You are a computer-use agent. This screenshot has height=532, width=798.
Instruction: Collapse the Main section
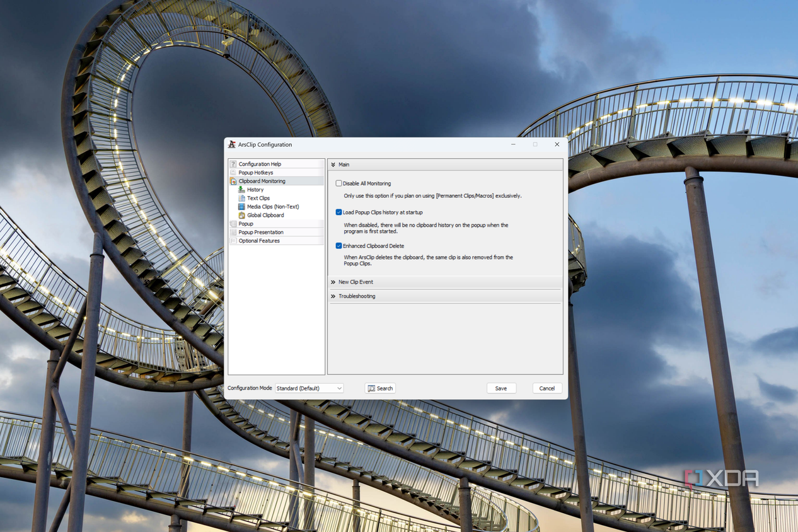click(x=445, y=165)
